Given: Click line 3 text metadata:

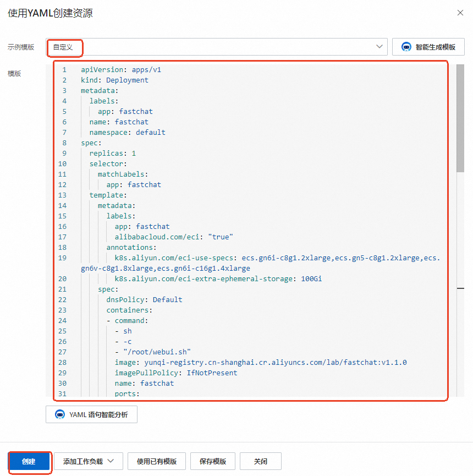Looking at the screenshot, I should click(x=100, y=90).
